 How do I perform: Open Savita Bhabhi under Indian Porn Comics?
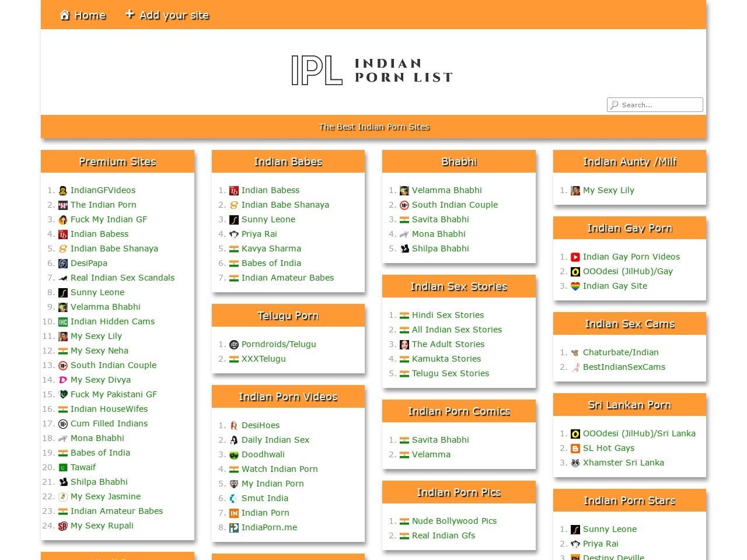coord(441,440)
